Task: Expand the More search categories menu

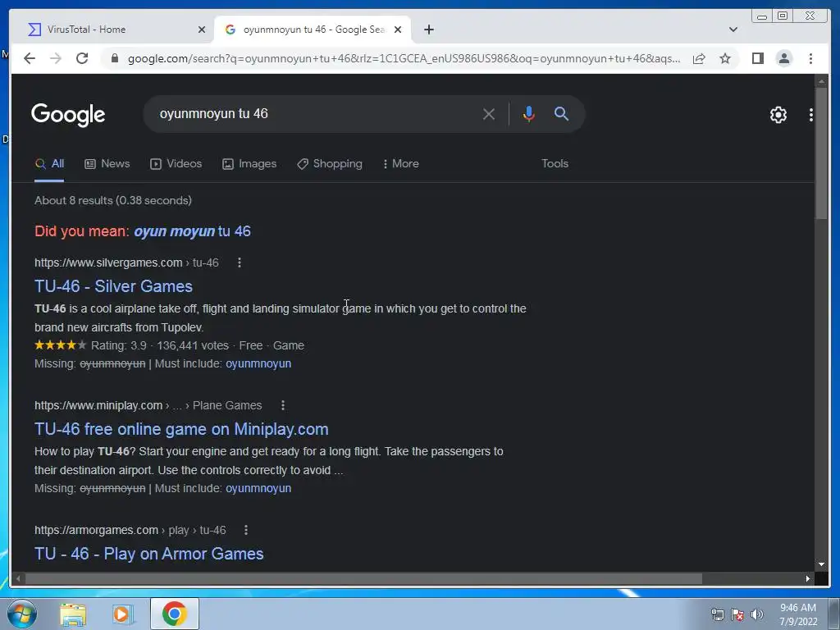Action: (x=400, y=164)
